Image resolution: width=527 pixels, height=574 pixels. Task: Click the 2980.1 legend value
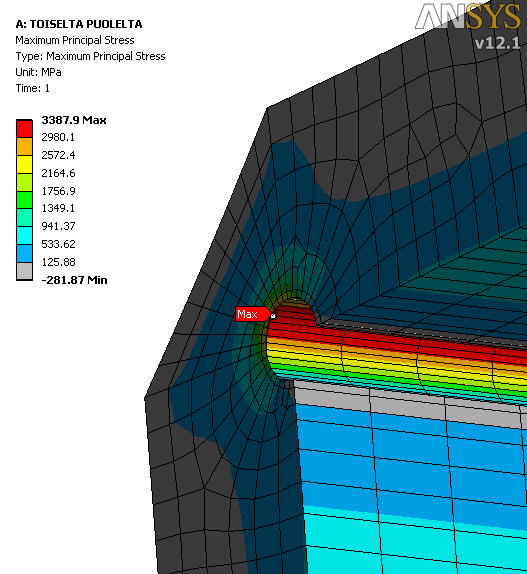(x=58, y=137)
